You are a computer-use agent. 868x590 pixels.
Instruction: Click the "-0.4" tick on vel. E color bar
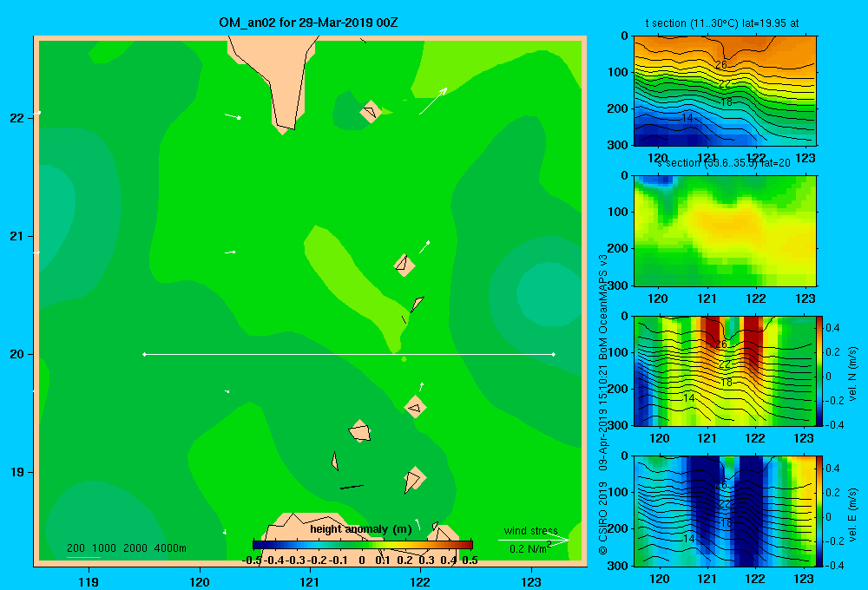(x=834, y=565)
